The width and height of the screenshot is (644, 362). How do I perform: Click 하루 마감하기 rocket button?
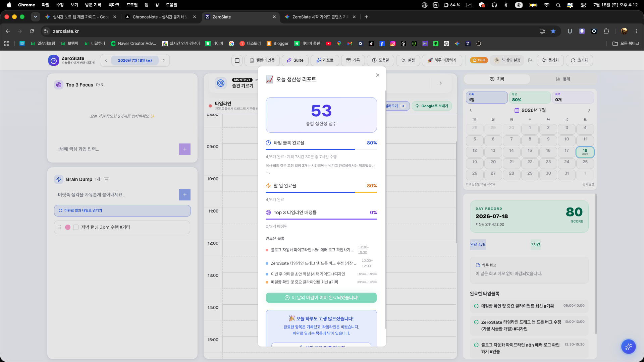[x=442, y=60]
